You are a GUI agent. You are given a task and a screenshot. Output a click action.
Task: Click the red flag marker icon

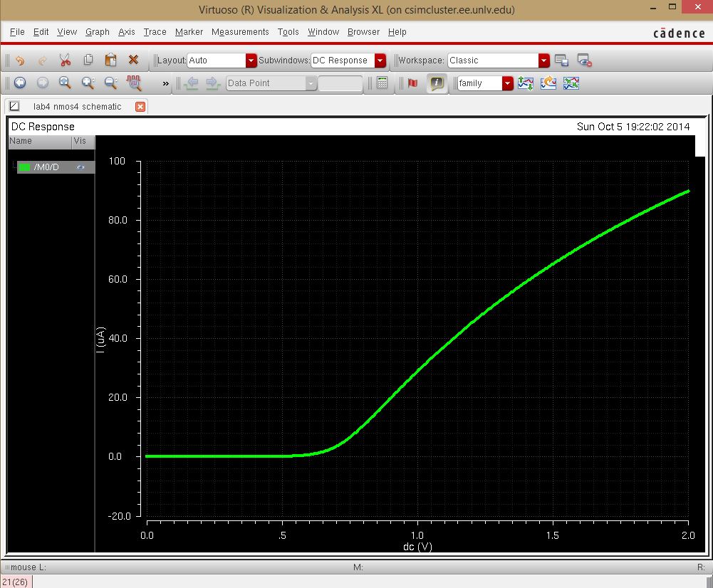[412, 83]
